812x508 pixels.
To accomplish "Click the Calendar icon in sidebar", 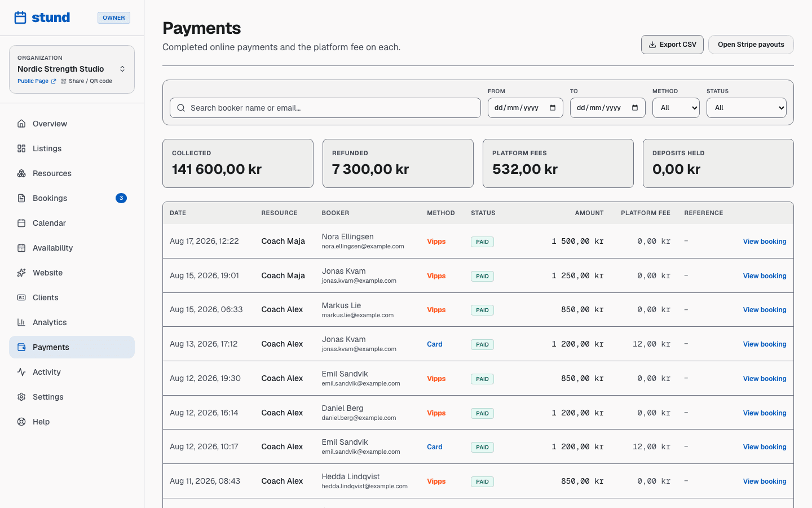I will [x=21, y=223].
